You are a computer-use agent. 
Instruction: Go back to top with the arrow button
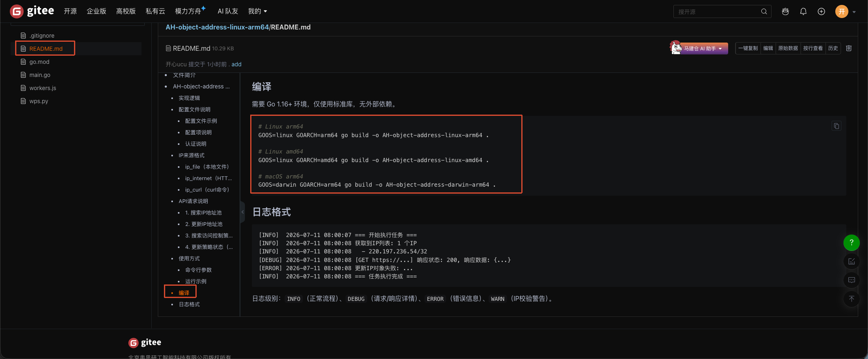852,299
